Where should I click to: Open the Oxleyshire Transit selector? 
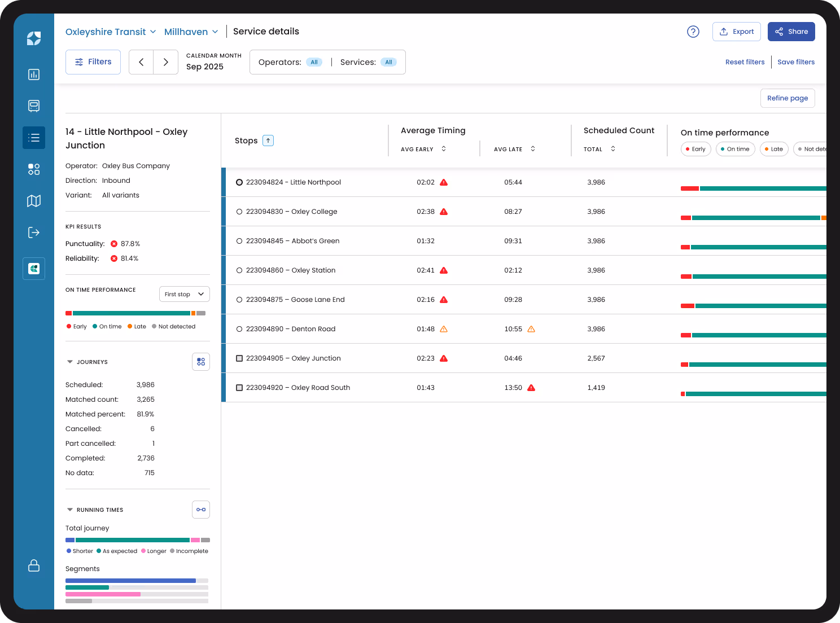click(x=111, y=32)
